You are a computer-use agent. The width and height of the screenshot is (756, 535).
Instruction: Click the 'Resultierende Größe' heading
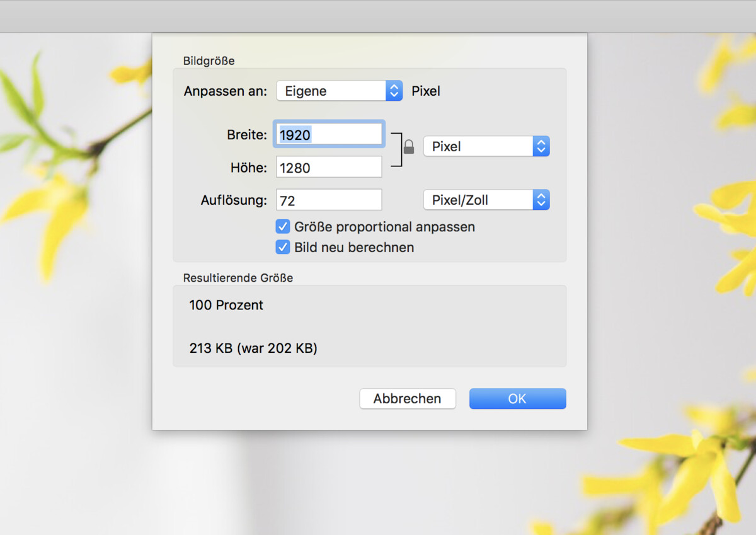pyautogui.click(x=238, y=277)
